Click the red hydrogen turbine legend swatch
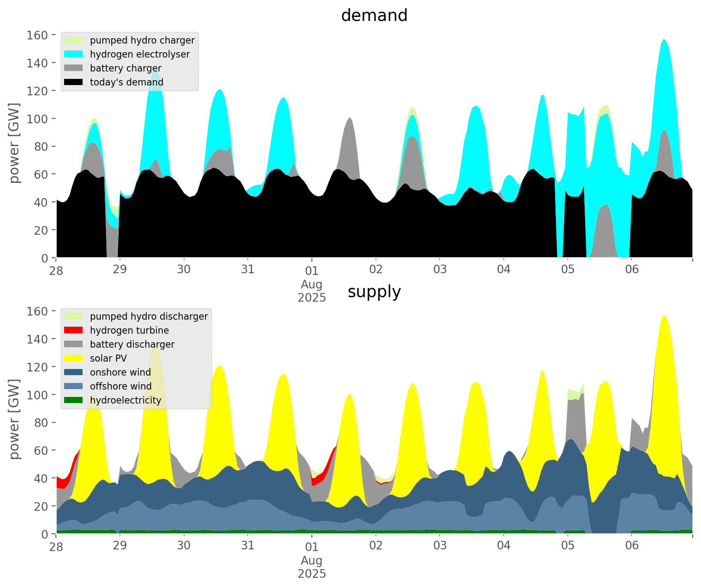This screenshot has height=588, width=701. 74,330
